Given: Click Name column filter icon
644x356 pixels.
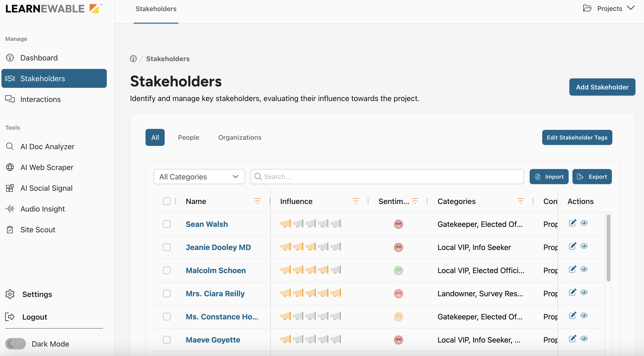Looking at the screenshot, I should coord(257,201).
